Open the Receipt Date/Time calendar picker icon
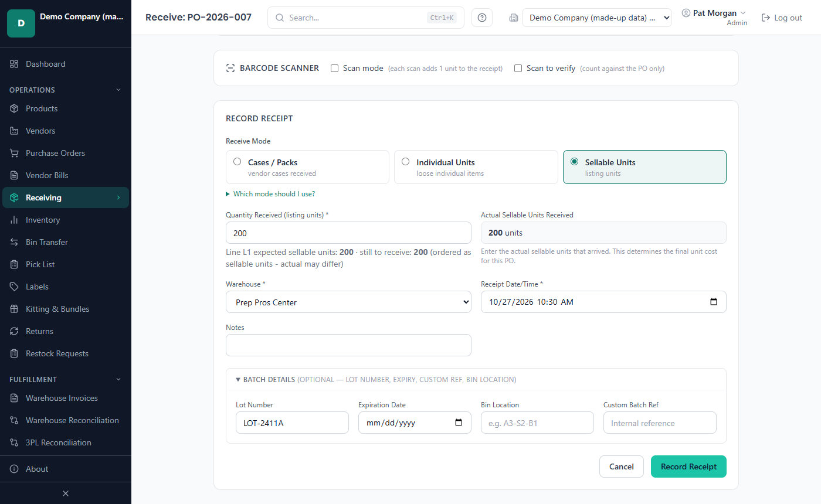This screenshot has height=504, width=821. click(x=714, y=302)
